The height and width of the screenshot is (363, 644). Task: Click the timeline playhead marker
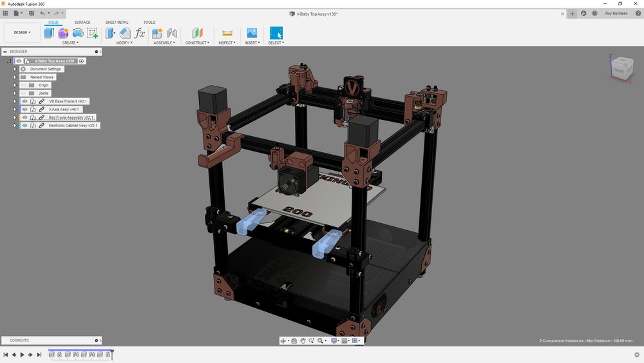pyautogui.click(x=111, y=355)
